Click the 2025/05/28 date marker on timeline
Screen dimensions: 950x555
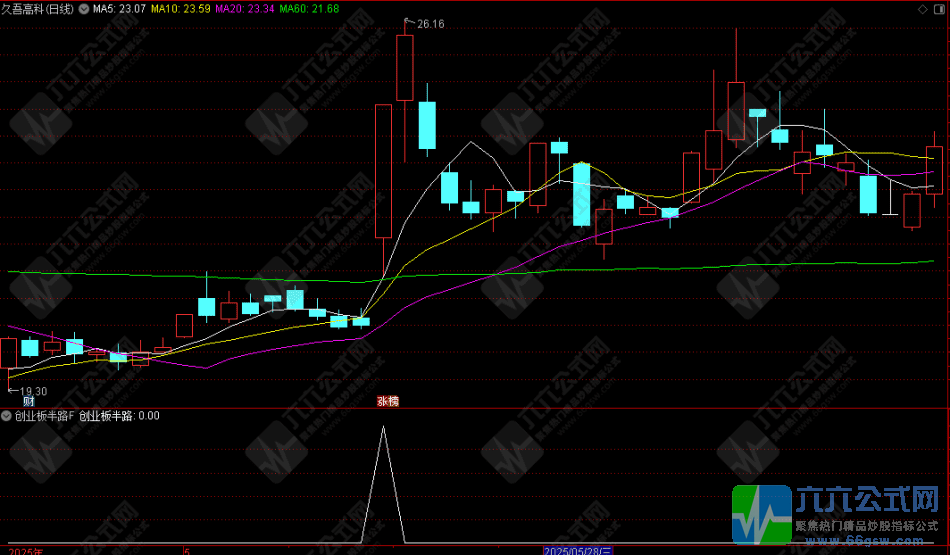point(578,550)
